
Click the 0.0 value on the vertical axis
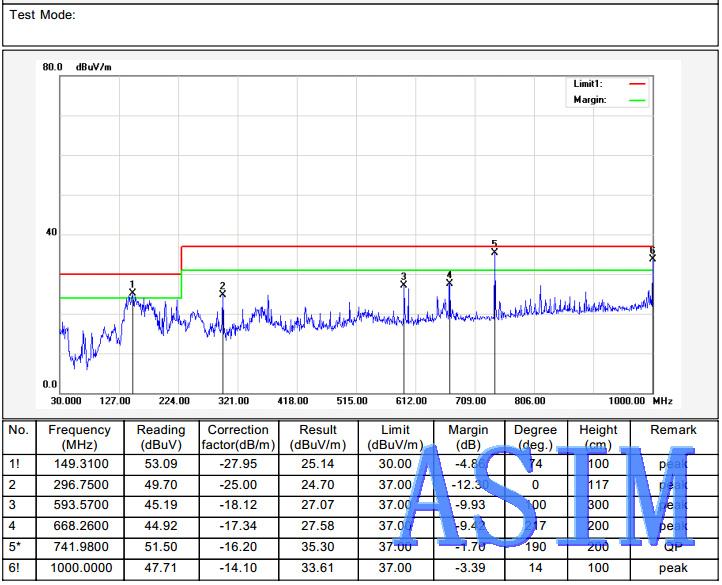coord(50,384)
